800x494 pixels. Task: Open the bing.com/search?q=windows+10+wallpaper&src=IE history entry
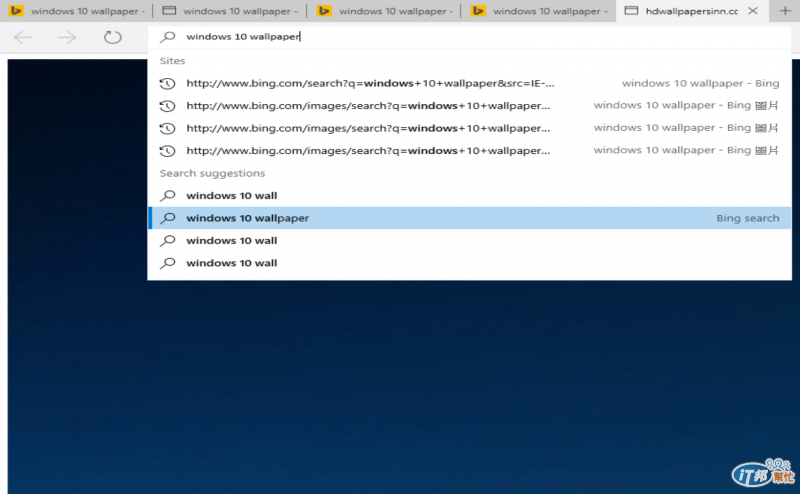469,83
